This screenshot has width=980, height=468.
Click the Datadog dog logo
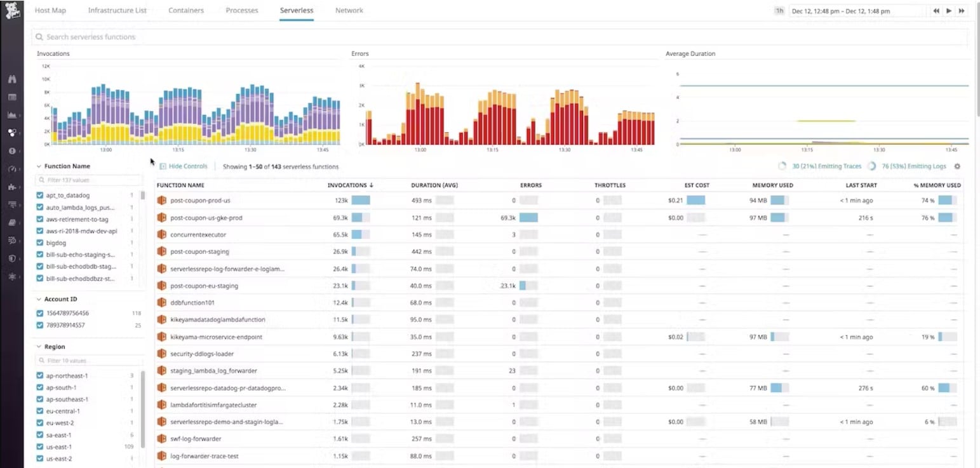[11, 11]
